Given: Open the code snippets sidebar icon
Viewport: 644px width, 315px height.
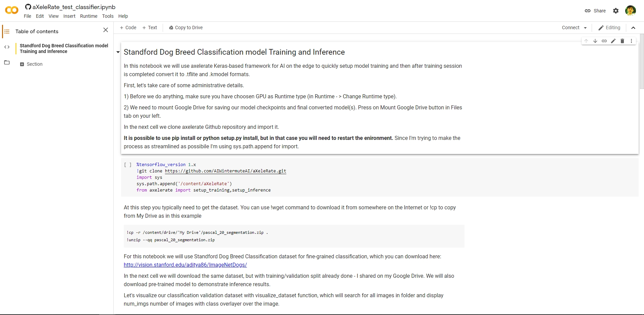Looking at the screenshot, I should pos(7,47).
